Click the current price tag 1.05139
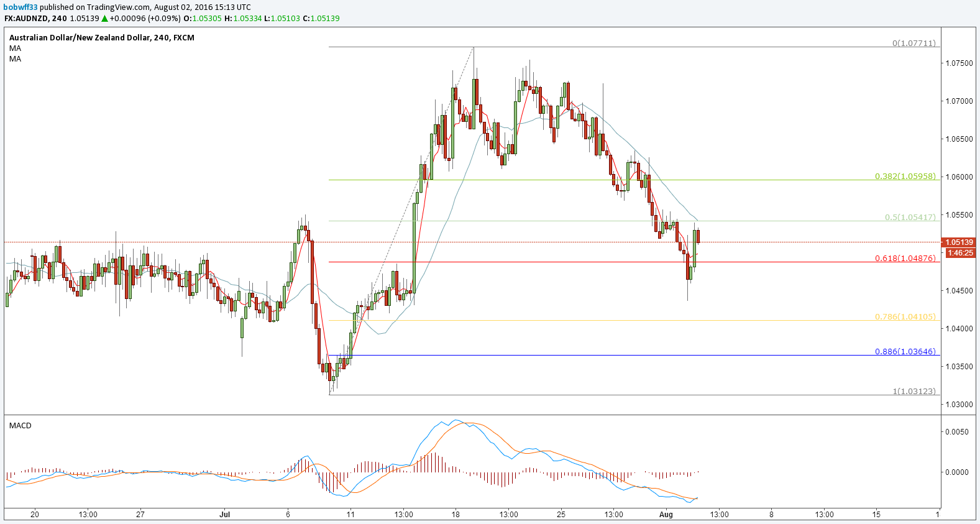This screenshot has width=980, height=524. click(959, 242)
